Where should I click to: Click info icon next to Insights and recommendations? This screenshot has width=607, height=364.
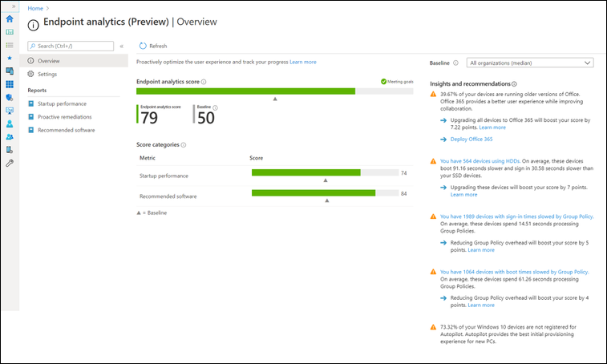click(514, 83)
